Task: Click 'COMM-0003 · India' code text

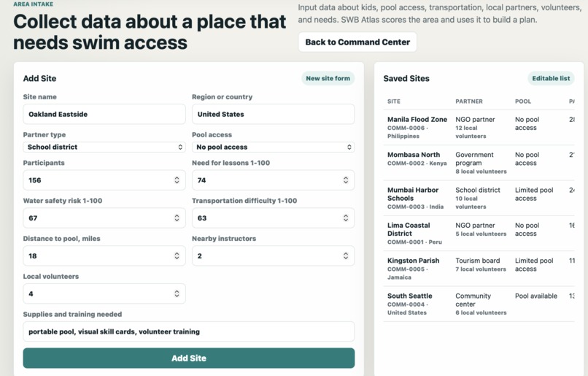Action: 416,207
